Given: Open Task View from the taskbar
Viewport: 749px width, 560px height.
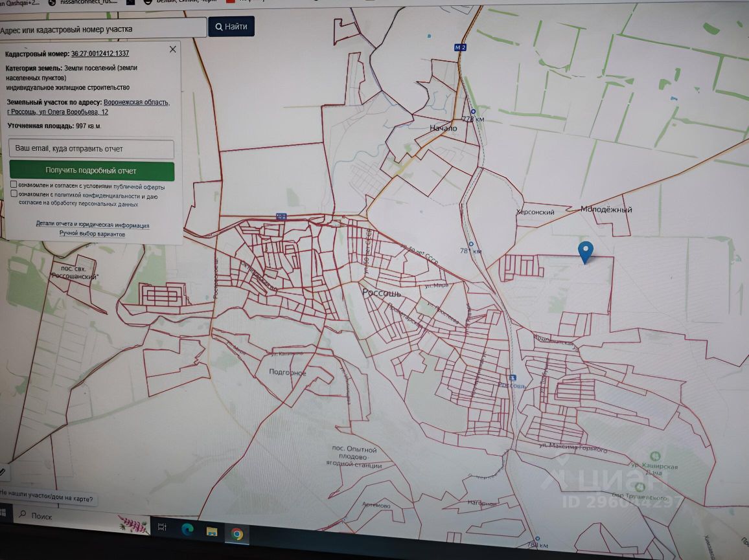Looking at the screenshot, I should 161,526.
